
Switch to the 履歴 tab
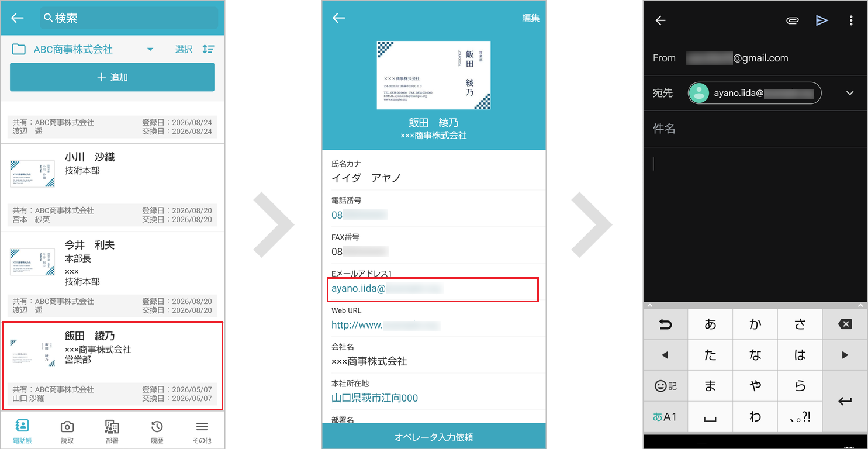click(157, 431)
